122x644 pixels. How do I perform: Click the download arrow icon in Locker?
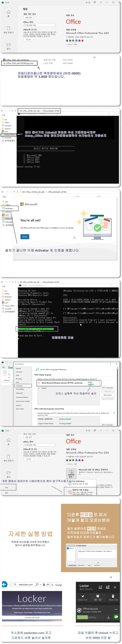(x=108, y=617)
